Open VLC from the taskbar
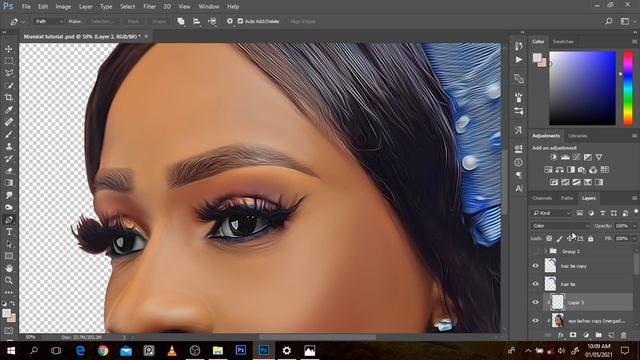The width and height of the screenshot is (640, 360). coord(172,351)
